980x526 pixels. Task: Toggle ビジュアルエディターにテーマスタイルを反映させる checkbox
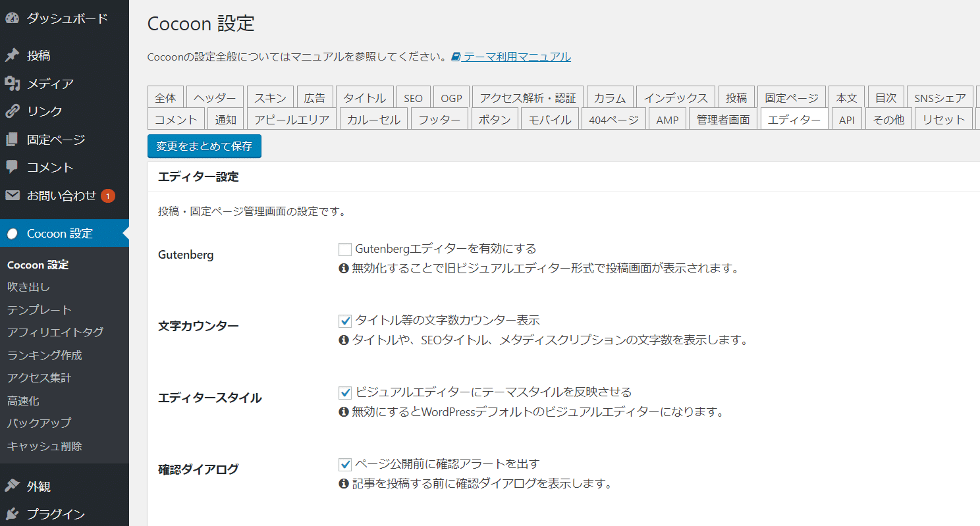[345, 393]
